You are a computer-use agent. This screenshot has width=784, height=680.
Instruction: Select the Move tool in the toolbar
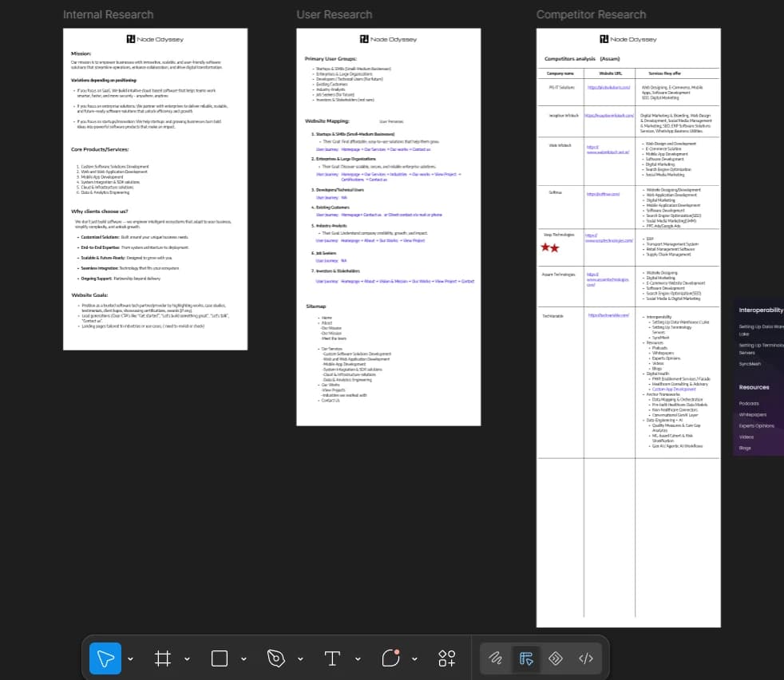(105, 658)
